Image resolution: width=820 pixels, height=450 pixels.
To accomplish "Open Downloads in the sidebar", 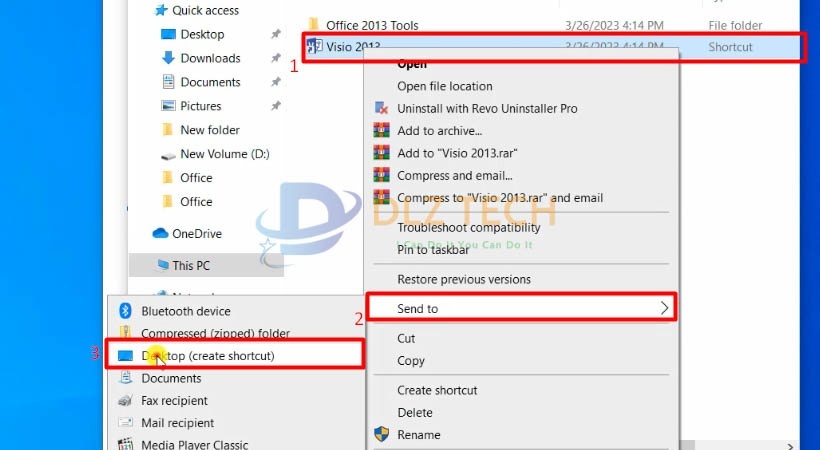I will pyautogui.click(x=210, y=58).
